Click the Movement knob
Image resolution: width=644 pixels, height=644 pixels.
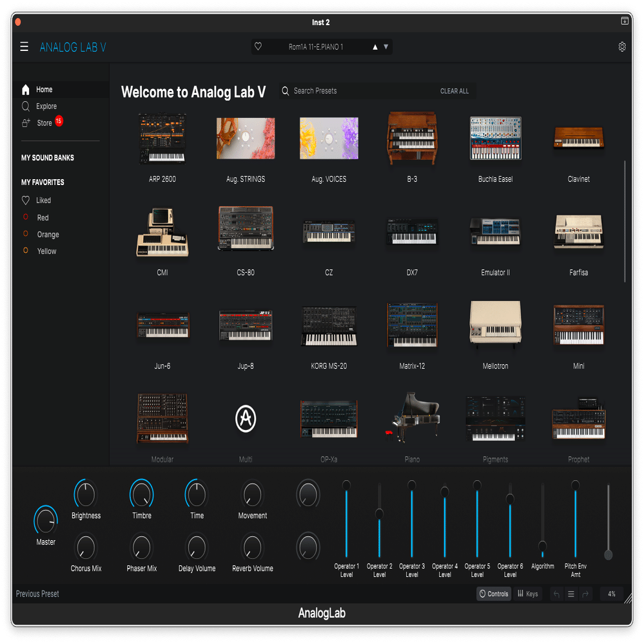[x=252, y=494]
